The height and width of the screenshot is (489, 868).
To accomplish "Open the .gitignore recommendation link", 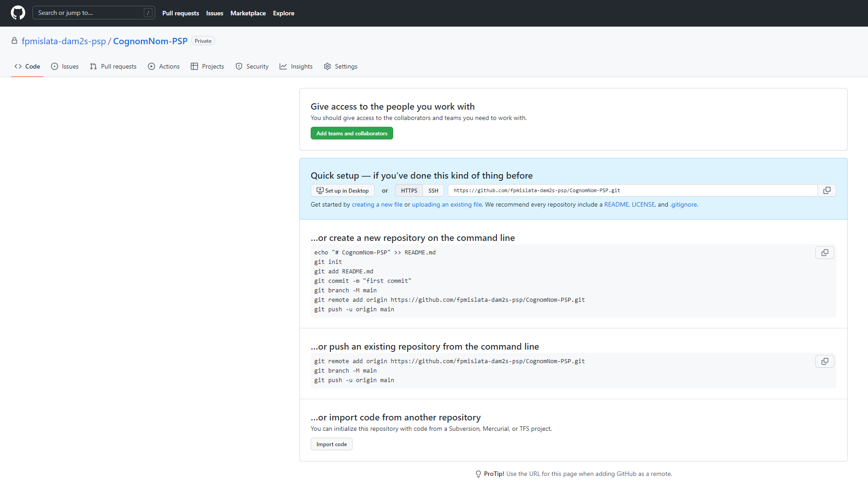I will pos(683,204).
